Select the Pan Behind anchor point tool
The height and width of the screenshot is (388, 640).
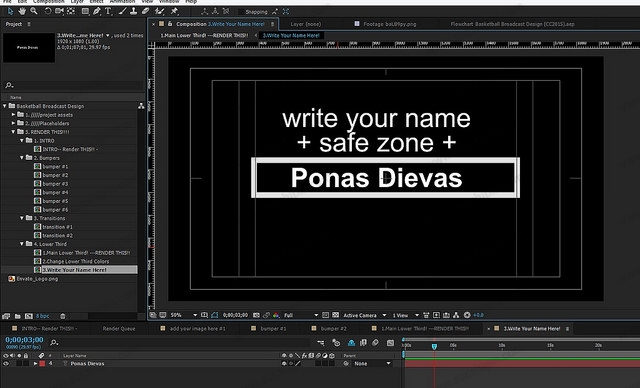point(71,11)
